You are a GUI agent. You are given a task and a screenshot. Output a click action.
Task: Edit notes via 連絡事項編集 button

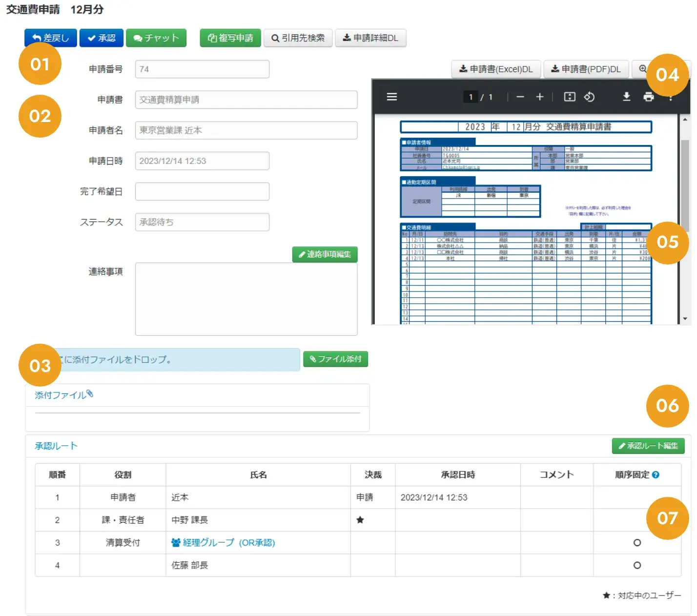pyautogui.click(x=325, y=254)
